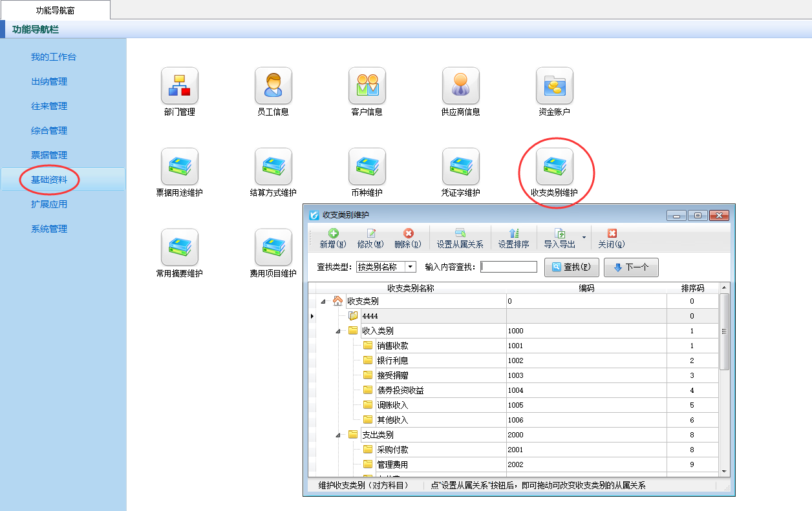Open 员工信息 employee info icon
The height and width of the screenshot is (511, 812).
[x=273, y=87]
